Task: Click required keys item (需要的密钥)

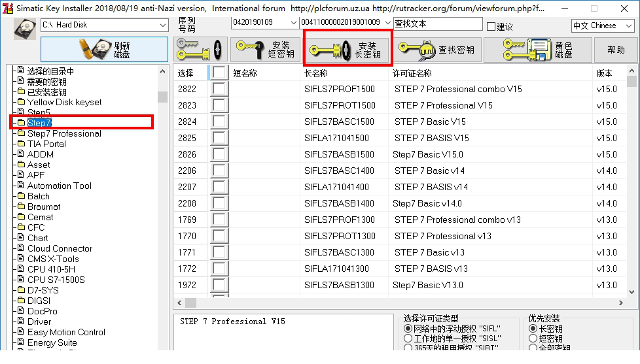Action: point(46,82)
